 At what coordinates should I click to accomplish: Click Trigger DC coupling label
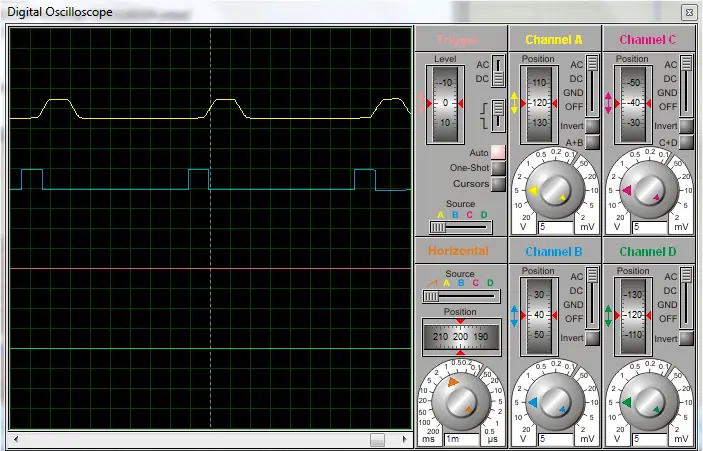tap(482, 79)
